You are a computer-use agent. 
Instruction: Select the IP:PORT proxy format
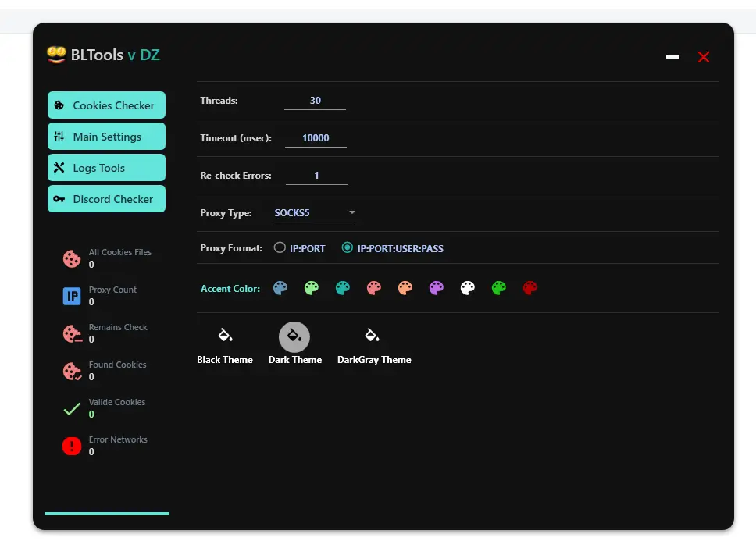tap(280, 247)
